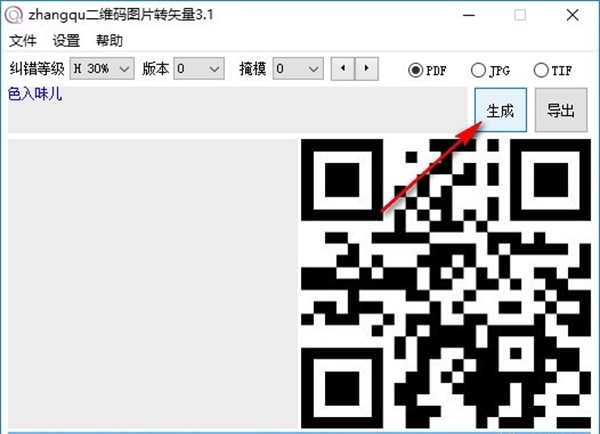Click the generated QR code preview
This screenshot has height=434, width=600.
pos(446,284)
